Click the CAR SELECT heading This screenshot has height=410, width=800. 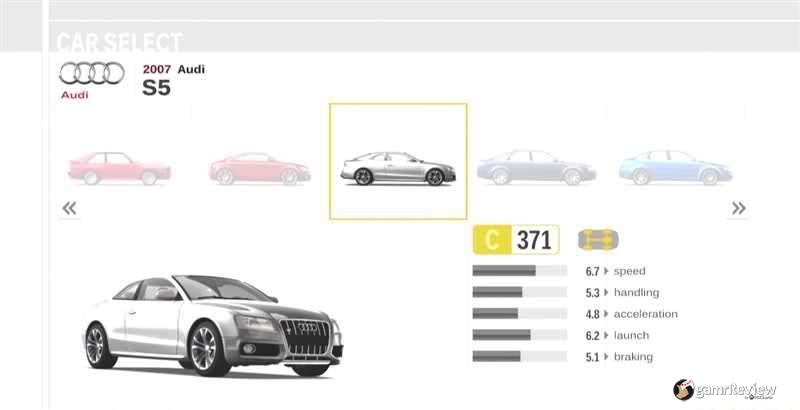click(119, 42)
